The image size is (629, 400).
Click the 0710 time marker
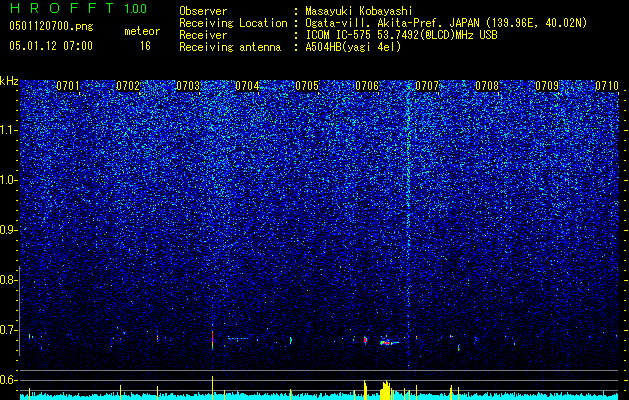tap(607, 86)
